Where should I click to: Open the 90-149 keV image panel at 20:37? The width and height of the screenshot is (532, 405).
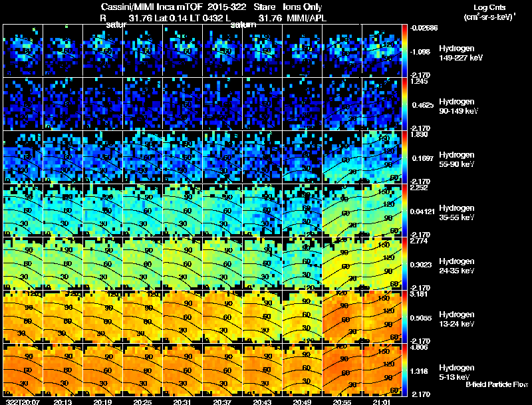pos(222,104)
